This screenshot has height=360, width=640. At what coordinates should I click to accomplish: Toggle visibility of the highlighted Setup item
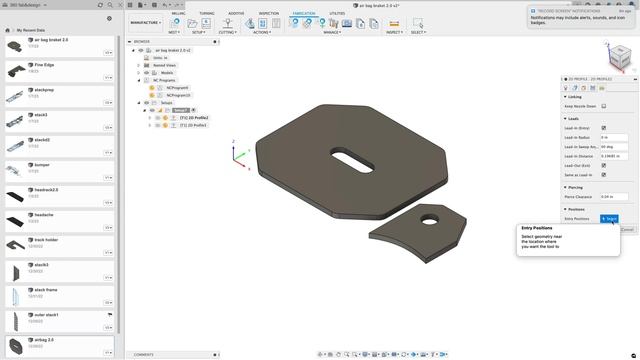(152, 110)
